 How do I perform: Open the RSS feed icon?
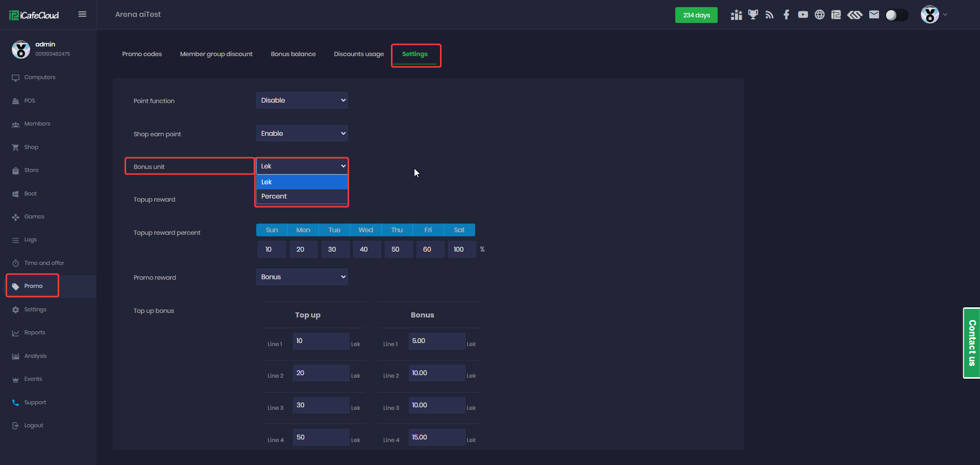pos(770,15)
